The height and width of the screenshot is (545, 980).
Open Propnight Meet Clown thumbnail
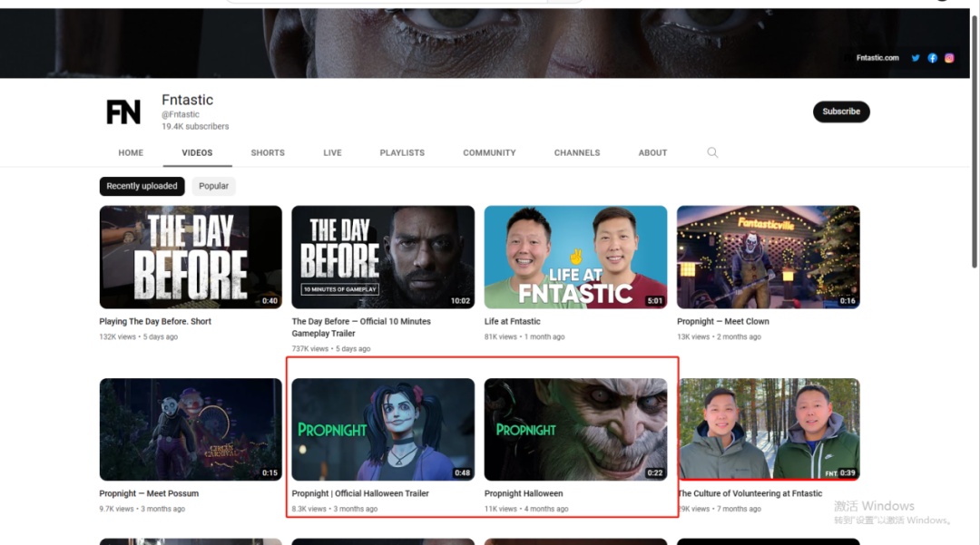[x=769, y=258]
